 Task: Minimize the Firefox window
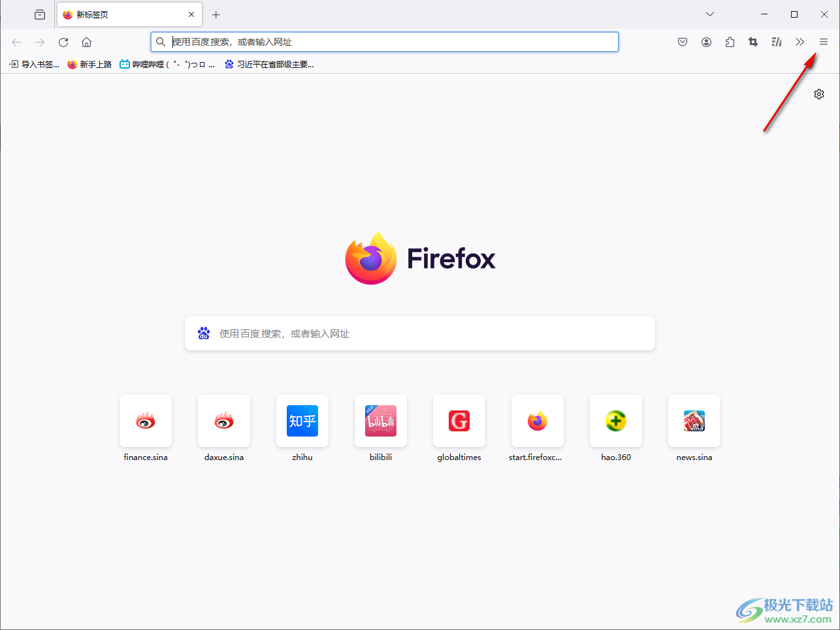click(764, 14)
